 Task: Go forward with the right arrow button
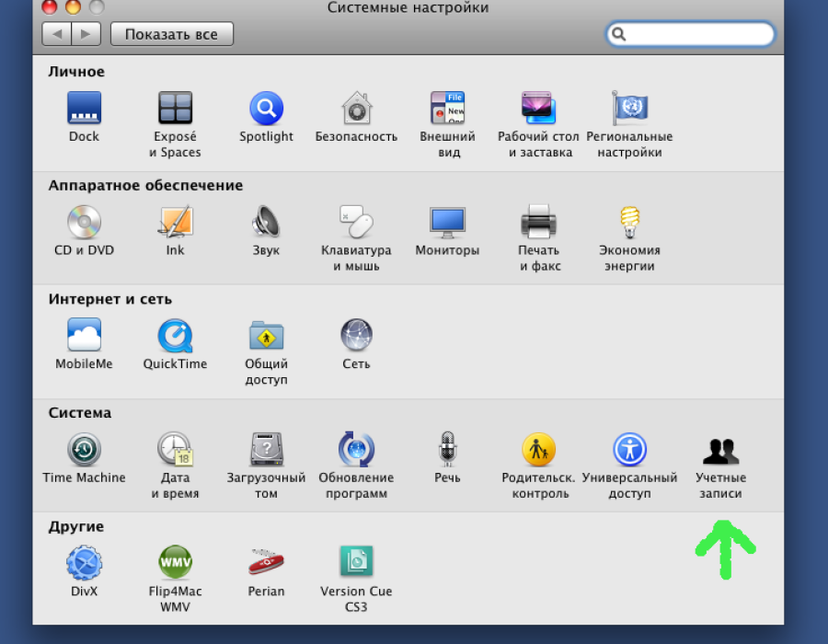pyautogui.click(x=86, y=34)
